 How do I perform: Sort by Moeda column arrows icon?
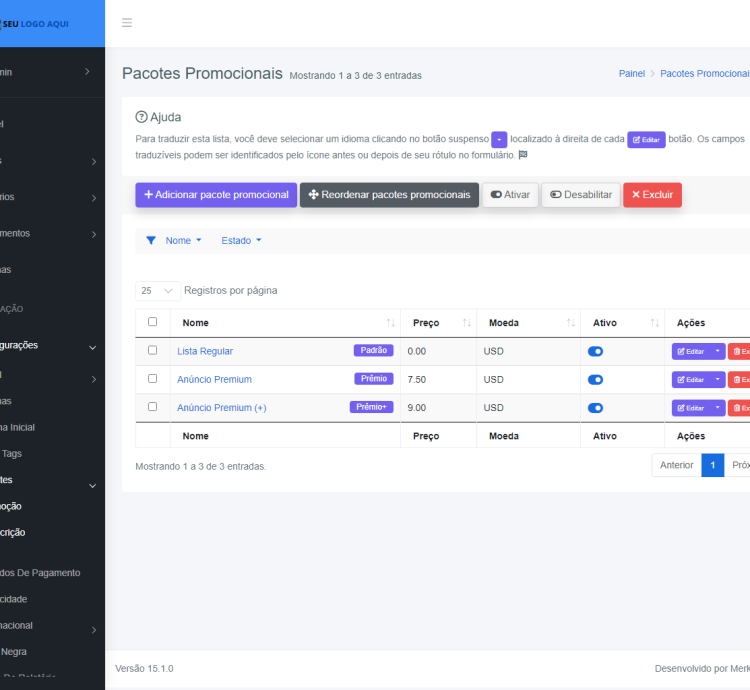click(571, 323)
